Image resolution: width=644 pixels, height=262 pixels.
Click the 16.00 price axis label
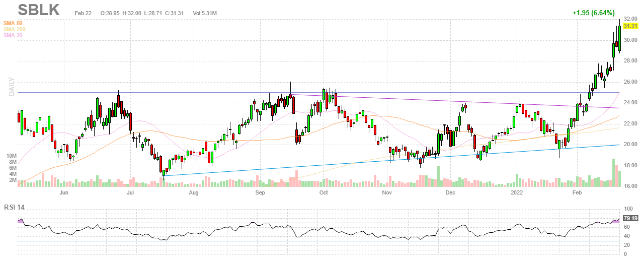(631, 186)
